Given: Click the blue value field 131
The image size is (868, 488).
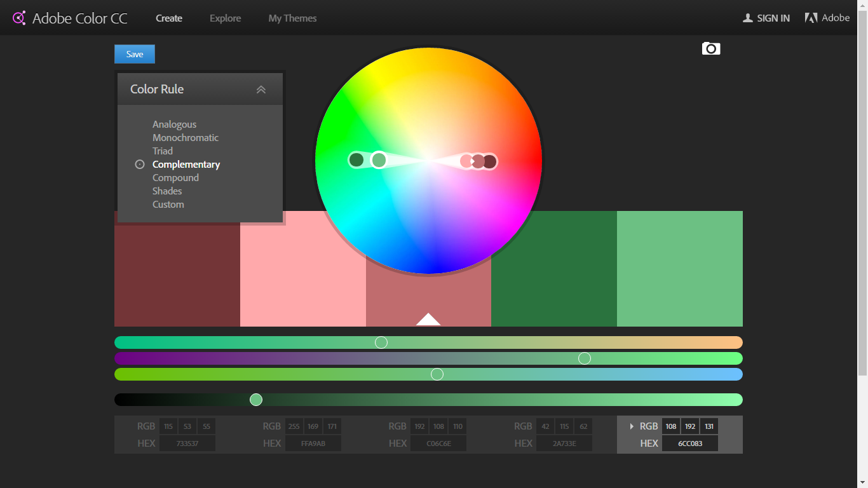Looking at the screenshot, I should point(709,426).
